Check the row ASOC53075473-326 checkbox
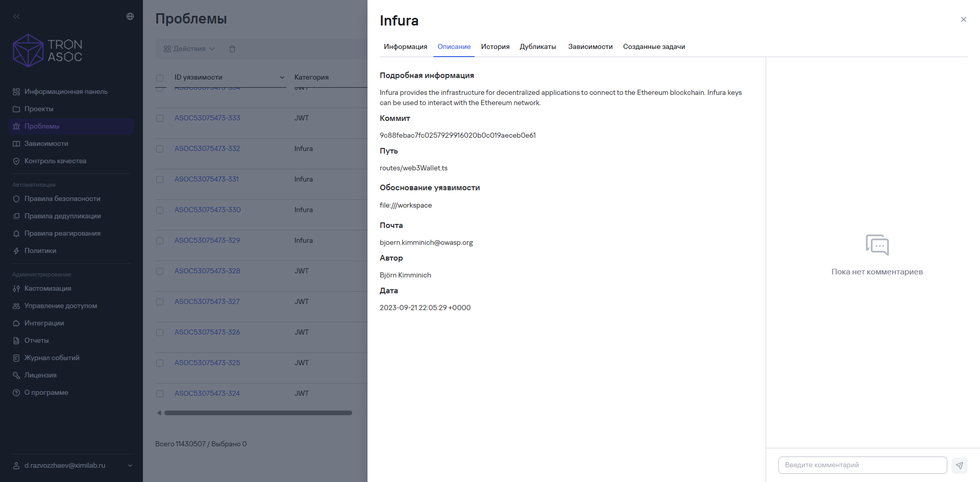The width and height of the screenshot is (980, 482). 160,333
